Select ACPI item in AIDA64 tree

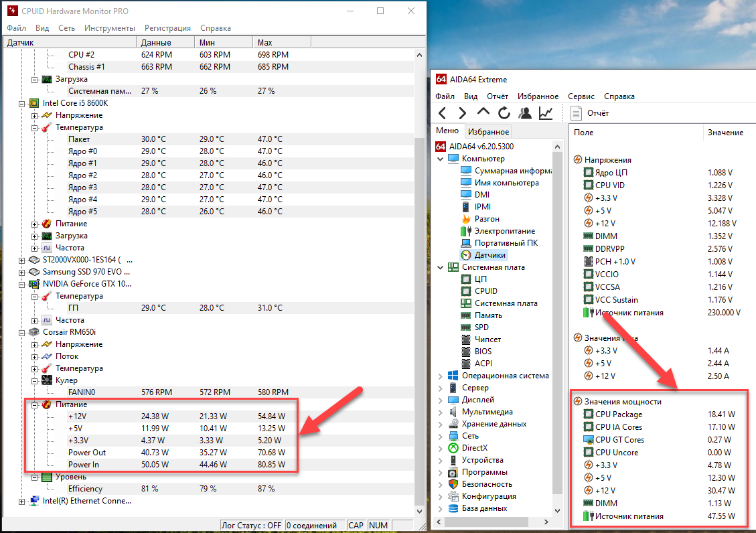pos(477,364)
